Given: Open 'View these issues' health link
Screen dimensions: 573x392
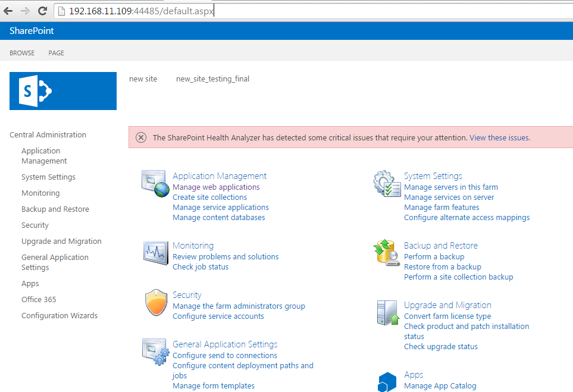Looking at the screenshot, I should click(x=500, y=138).
